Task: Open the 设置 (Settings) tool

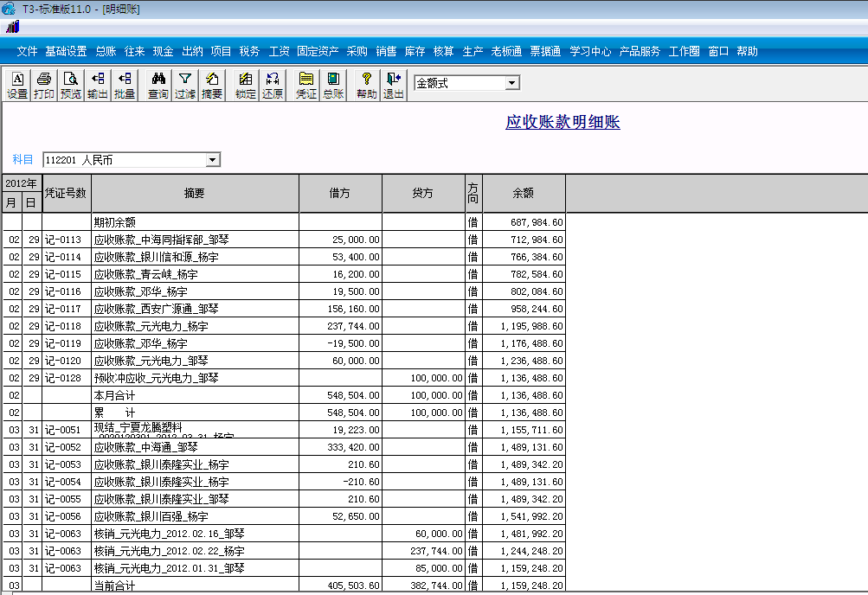Action: click(16, 84)
